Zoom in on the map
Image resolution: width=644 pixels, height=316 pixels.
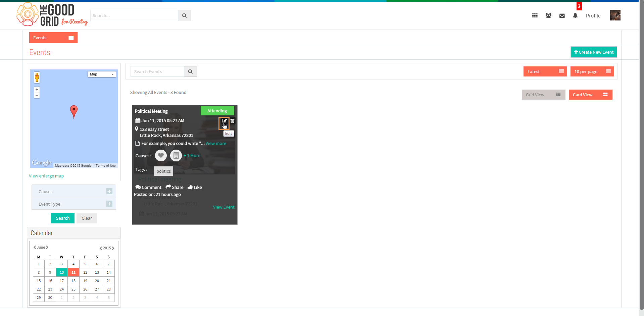click(x=37, y=90)
